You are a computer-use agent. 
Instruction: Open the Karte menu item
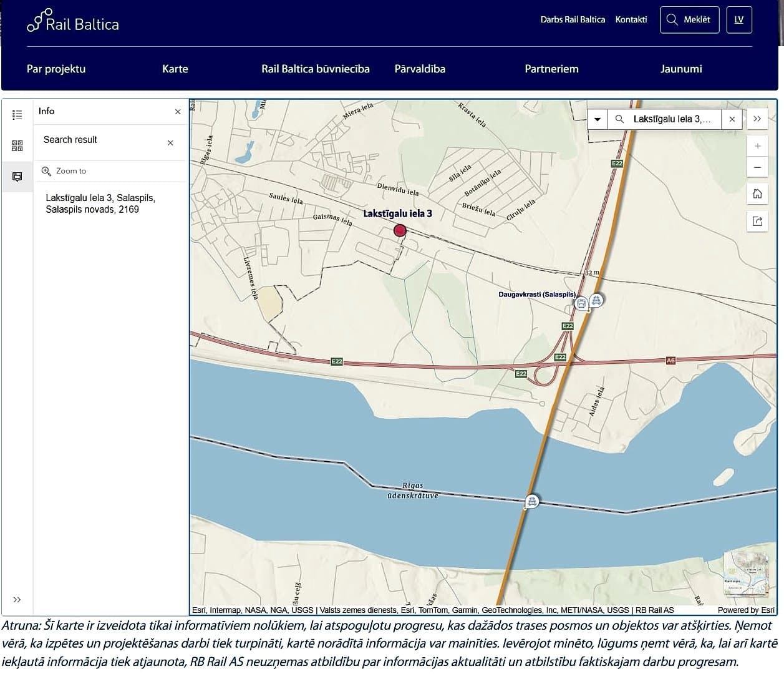[x=175, y=69]
